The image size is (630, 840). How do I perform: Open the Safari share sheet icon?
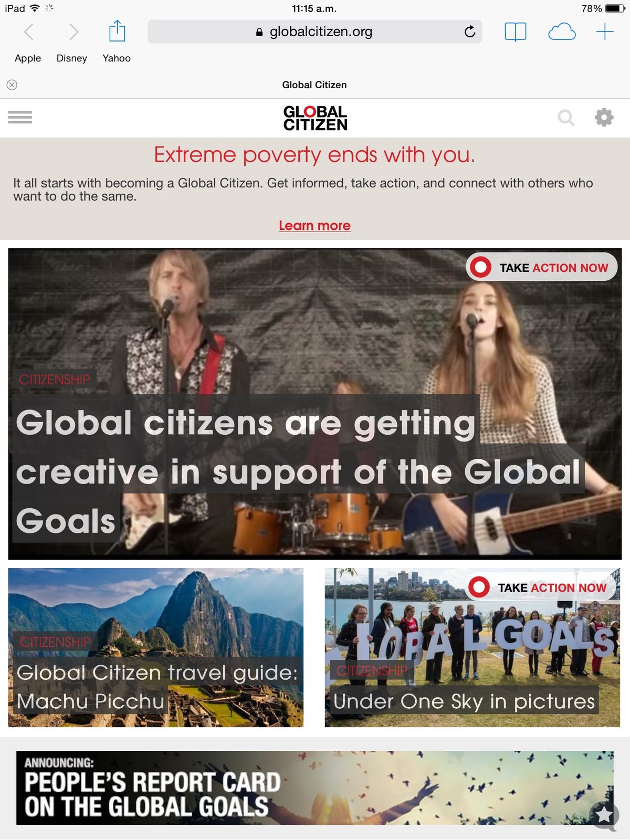click(x=117, y=31)
